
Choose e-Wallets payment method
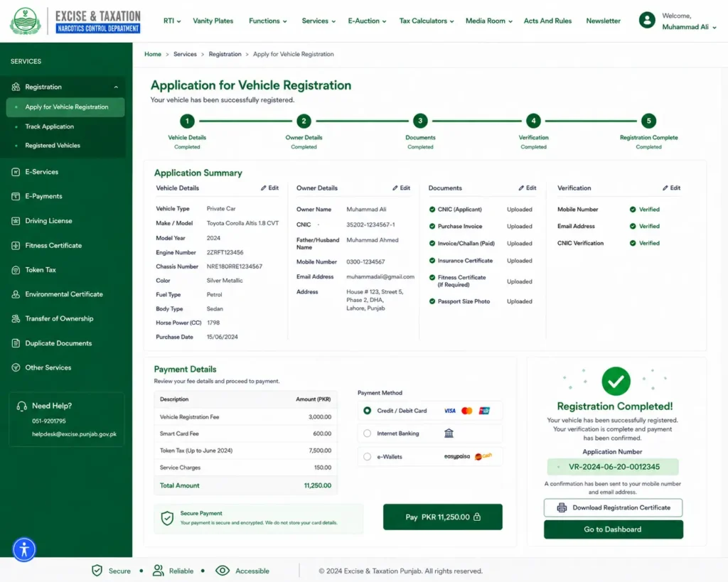368,457
